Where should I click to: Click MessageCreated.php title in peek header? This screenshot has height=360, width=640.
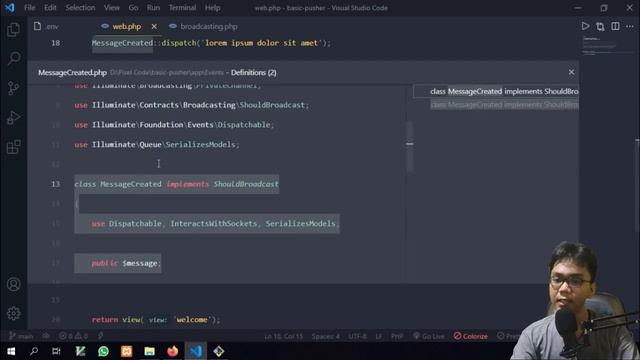coord(72,73)
